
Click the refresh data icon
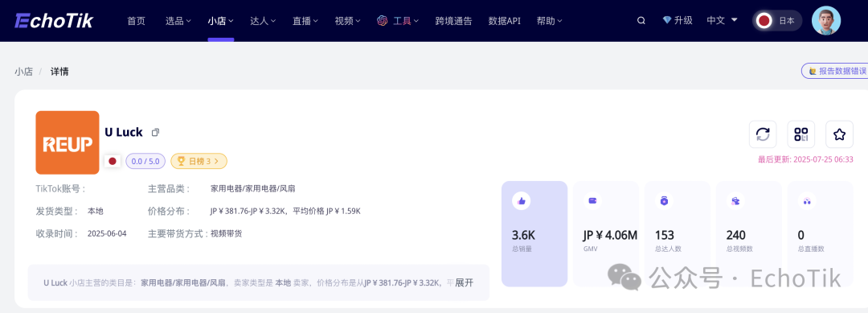click(x=763, y=134)
